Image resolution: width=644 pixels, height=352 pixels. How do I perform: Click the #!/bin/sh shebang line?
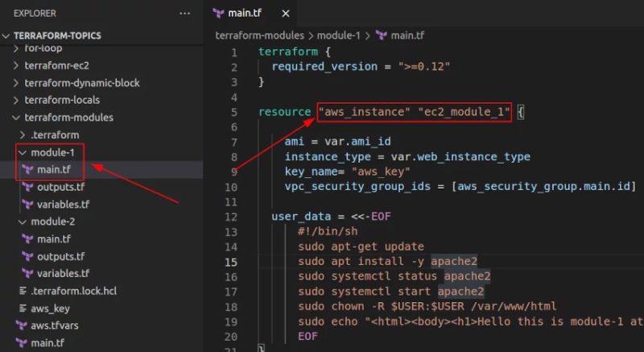click(328, 231)
